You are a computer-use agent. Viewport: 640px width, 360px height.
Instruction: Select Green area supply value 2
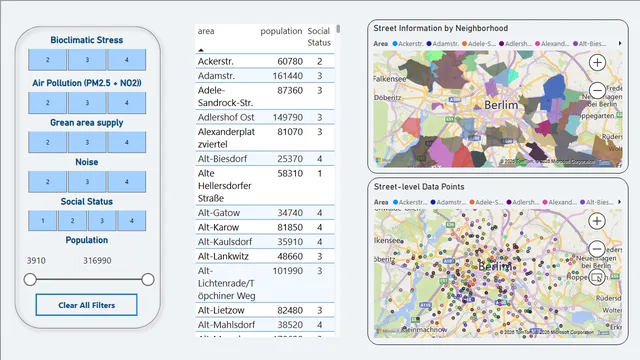tap(47, 142)
